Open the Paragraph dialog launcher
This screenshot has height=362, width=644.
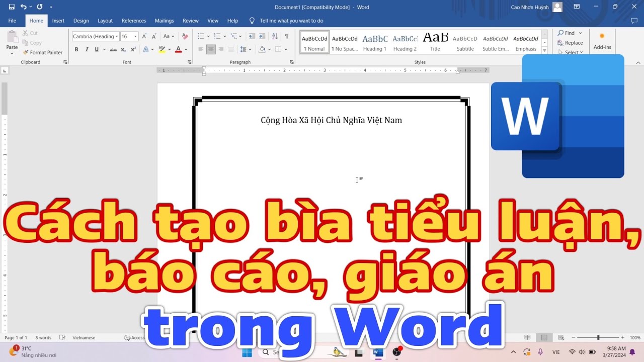pos(292,62)
